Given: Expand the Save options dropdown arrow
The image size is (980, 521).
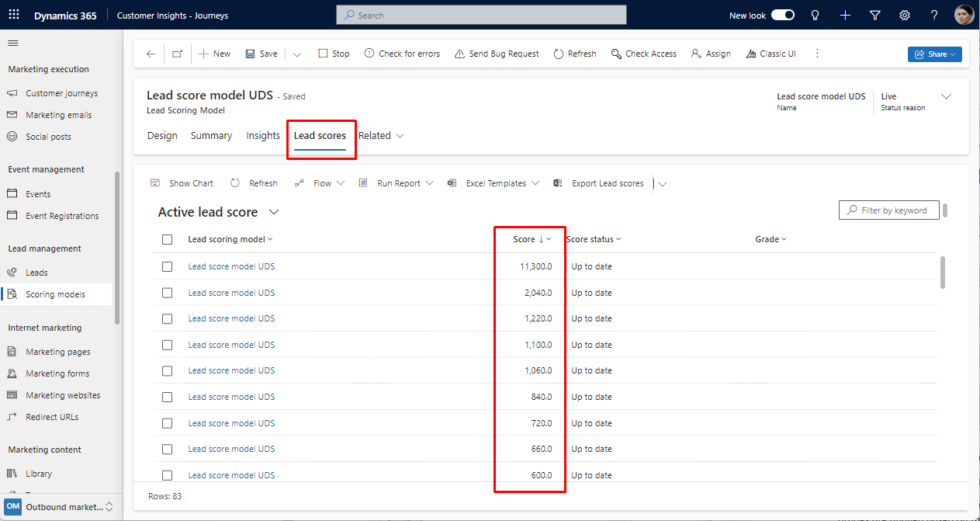Looking at the screenshot, I should coord(297,54).
